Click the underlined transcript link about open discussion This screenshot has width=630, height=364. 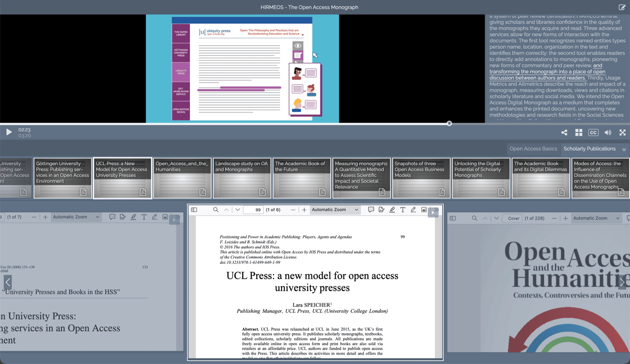547,72
